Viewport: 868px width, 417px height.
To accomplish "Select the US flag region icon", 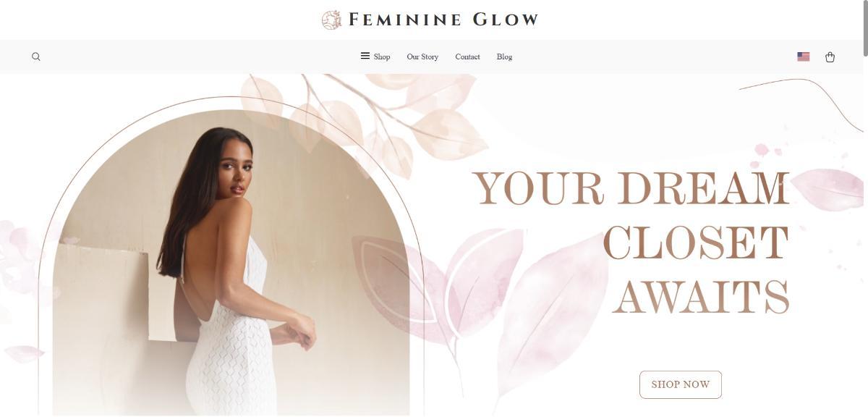I will (803, 56).
